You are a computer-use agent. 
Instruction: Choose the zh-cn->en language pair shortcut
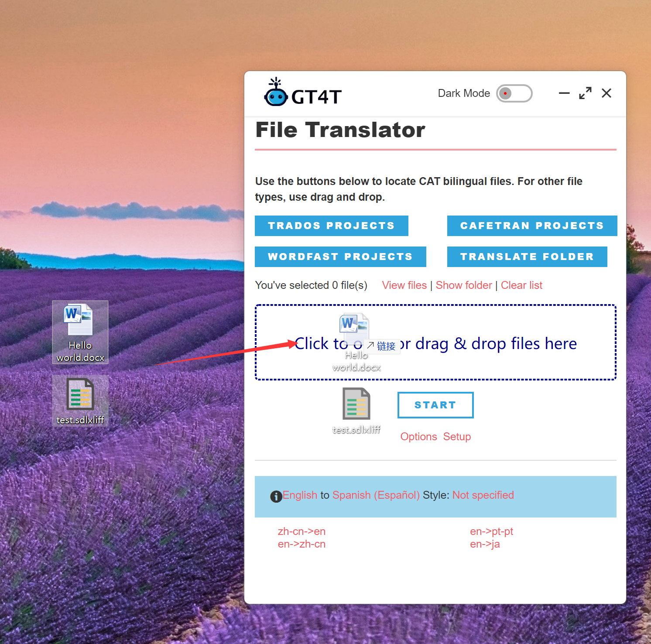click(x=302, y=531)
